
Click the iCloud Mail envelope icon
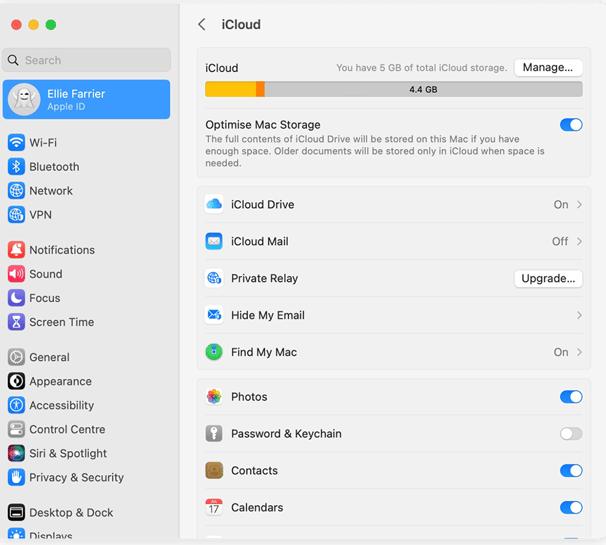[214, 241]
